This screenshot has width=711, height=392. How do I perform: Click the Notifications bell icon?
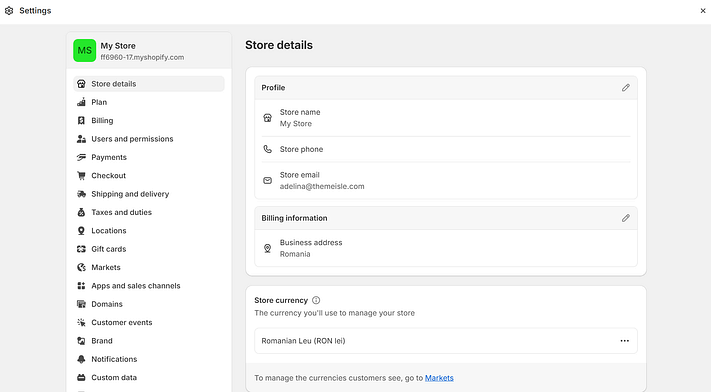pyautogui.click(x=81, y=359)
